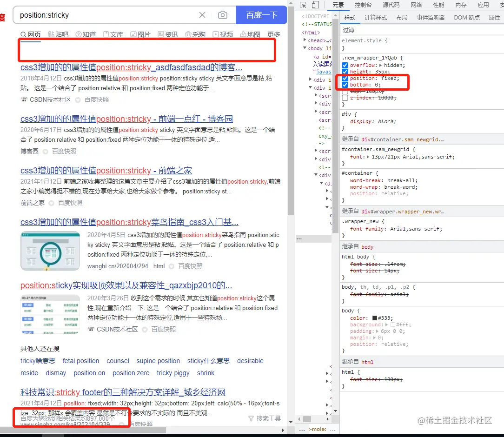Click the page vertical scrollbar thumb
This screenshot has height=437, width=504.
[x=291, y=111]
